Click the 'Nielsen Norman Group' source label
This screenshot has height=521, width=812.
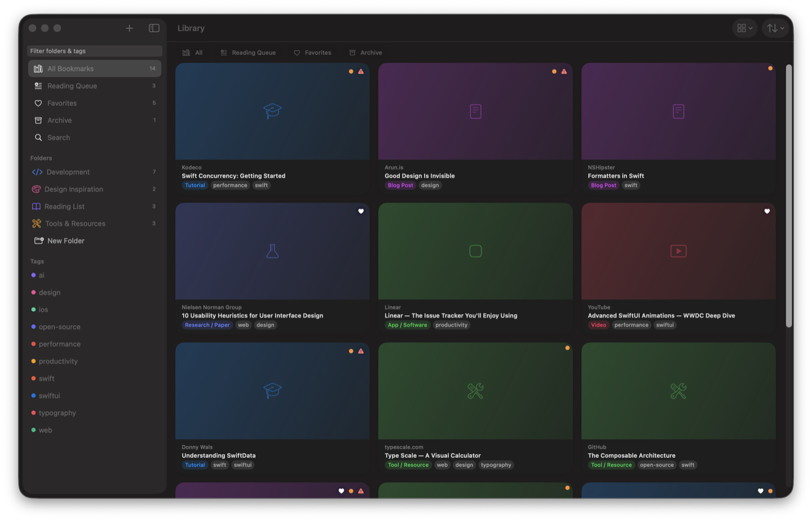coord(211,307)
